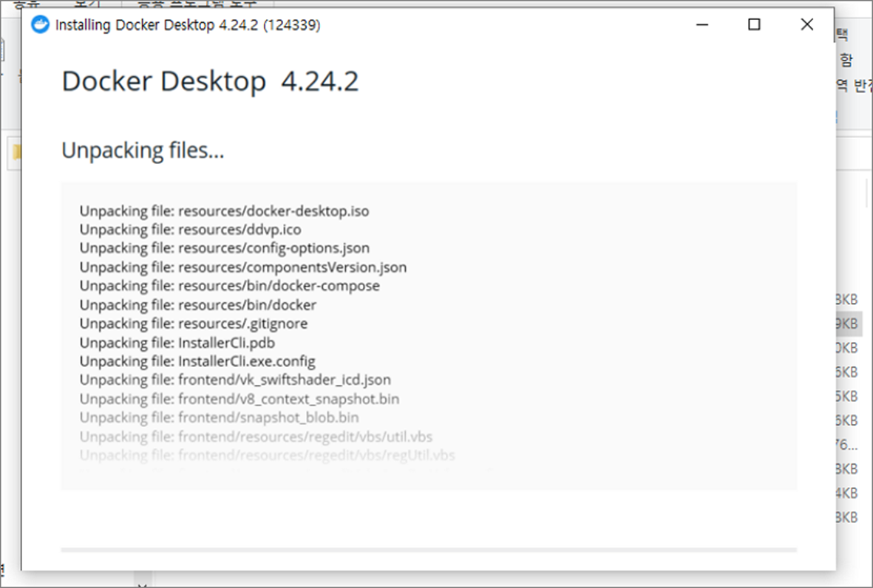Select the "resources/bin/docker" log line
This screenshot has width=873, height=588.
coord(198,305)
